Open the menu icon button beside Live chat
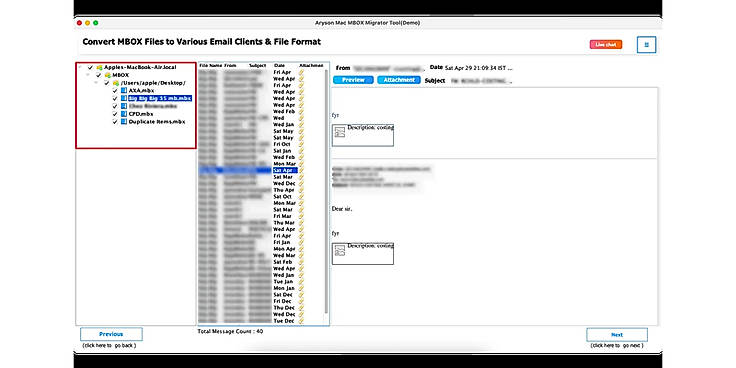This screenshot has width=736, height=368. [x=646, y=45]
